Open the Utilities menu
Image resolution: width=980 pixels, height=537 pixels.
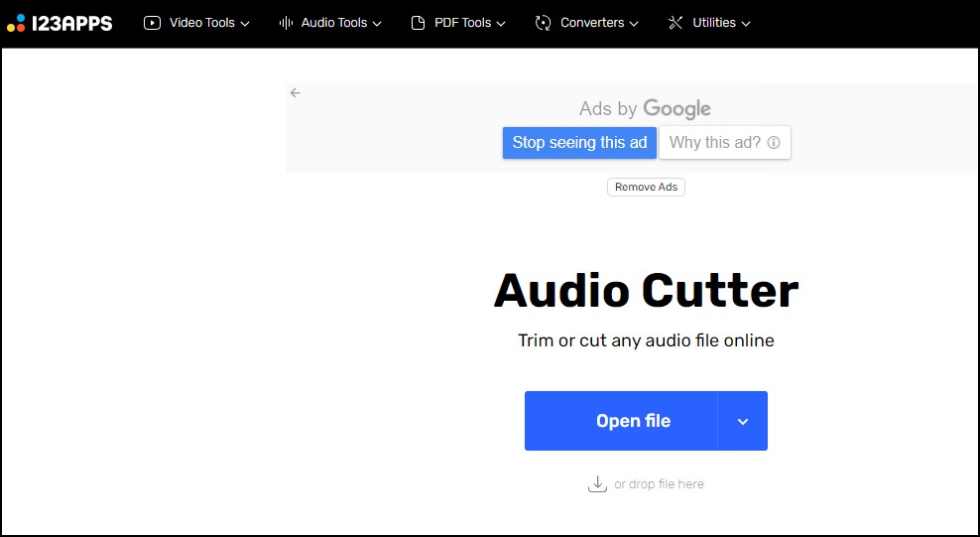(x=709, y=23)
